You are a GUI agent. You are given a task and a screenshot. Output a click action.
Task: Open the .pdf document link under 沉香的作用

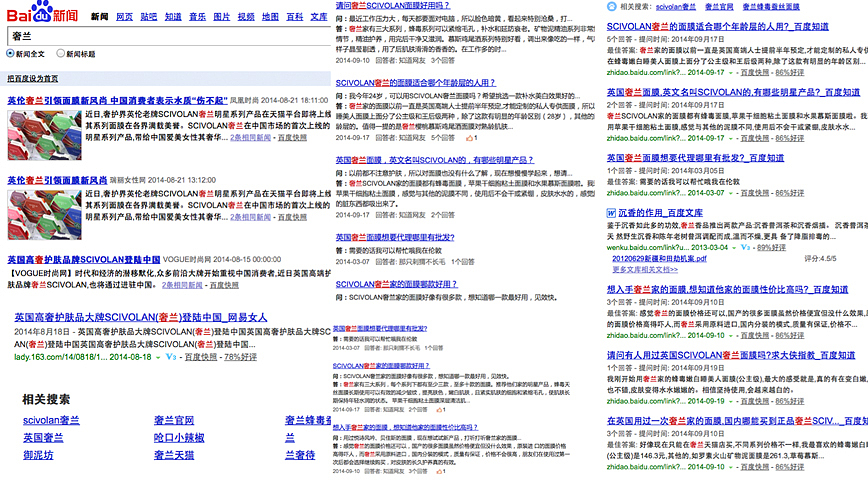pos(659,258)
